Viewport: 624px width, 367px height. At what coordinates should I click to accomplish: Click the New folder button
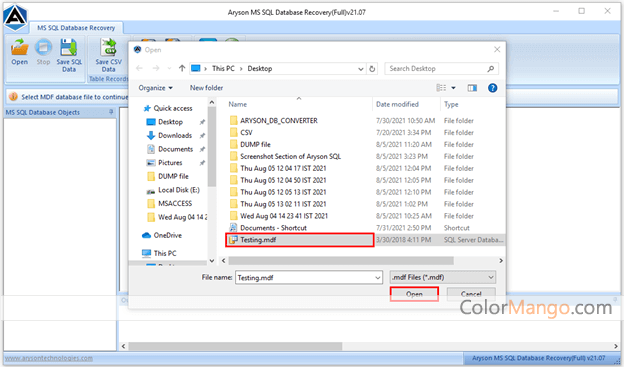206,88
